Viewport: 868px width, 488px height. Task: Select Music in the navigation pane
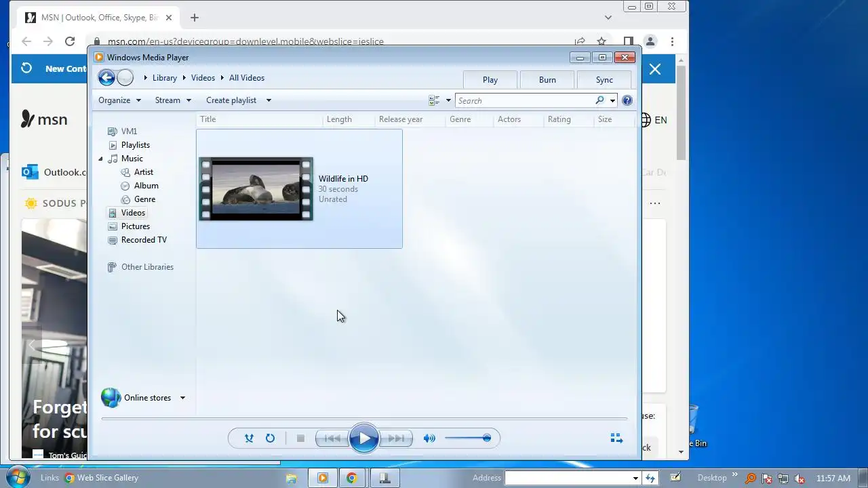(126, 159)
